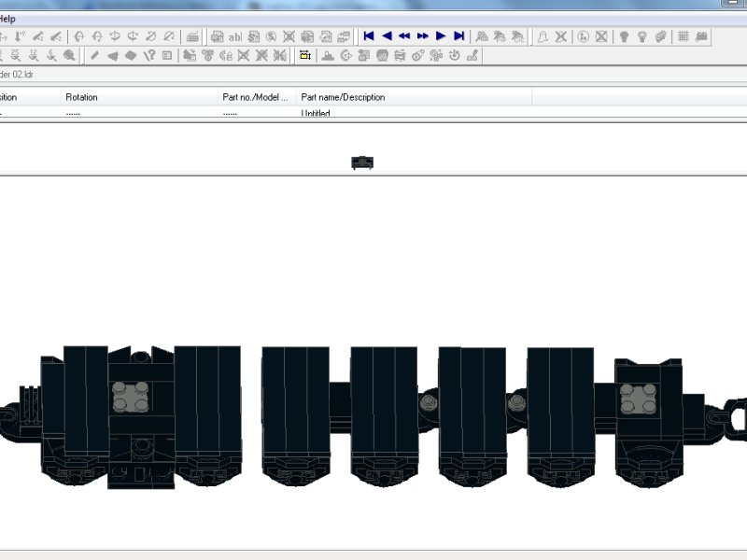747x560 pixels.
Task: Click the magnifier zoom icon
Action: pos(69,55)
